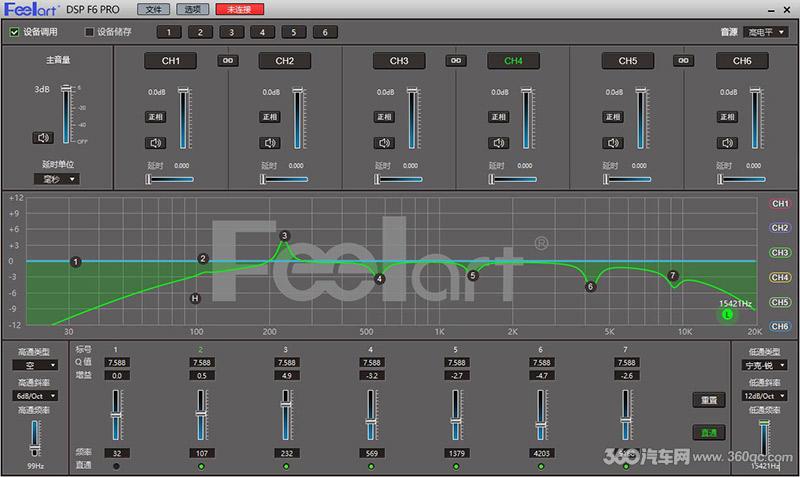Select preset slot 2
This screenshot has height=477, width=800.
[x=200, y=32]
